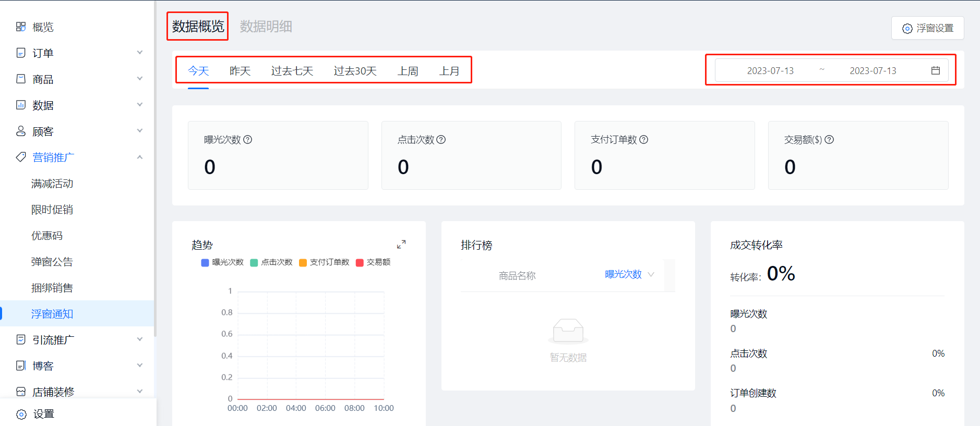Click the 概览 overview sidebar icon
This screenshot has width=980, height=426.
click(x=21, y=27)
